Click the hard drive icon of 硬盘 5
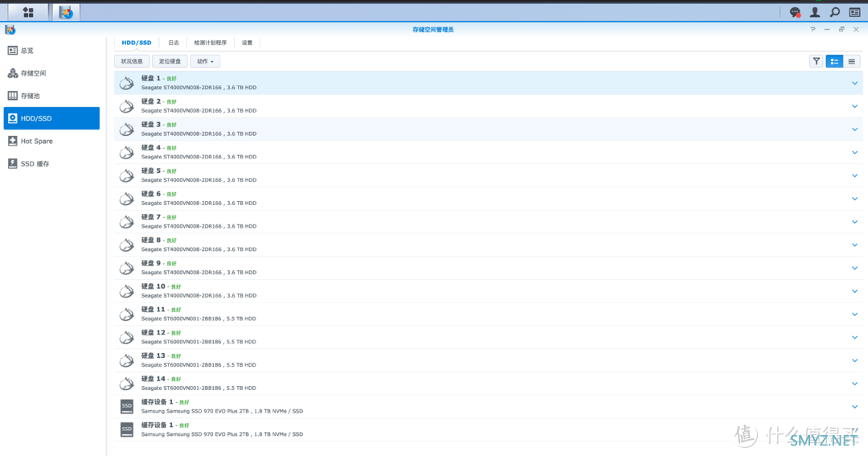The width and height of the screenshot is (868, 456). click(127, 175)
